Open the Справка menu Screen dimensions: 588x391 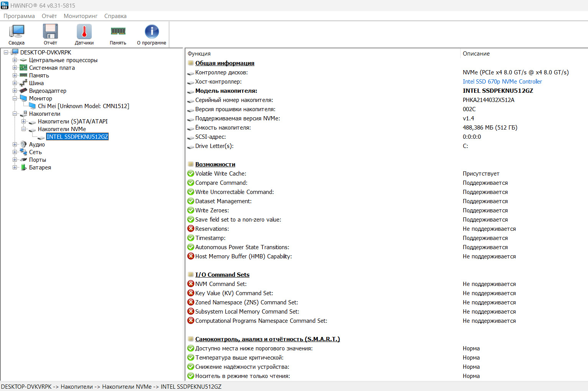pyautogui.click(x=115, y=16)
